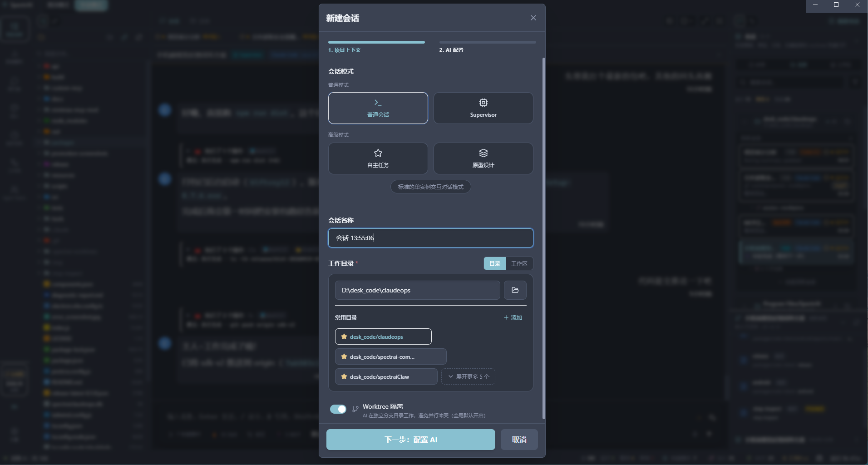The image size is (868, 465).
Task: Click the 添加 link to add directory
Action: (x=513, y=318)
